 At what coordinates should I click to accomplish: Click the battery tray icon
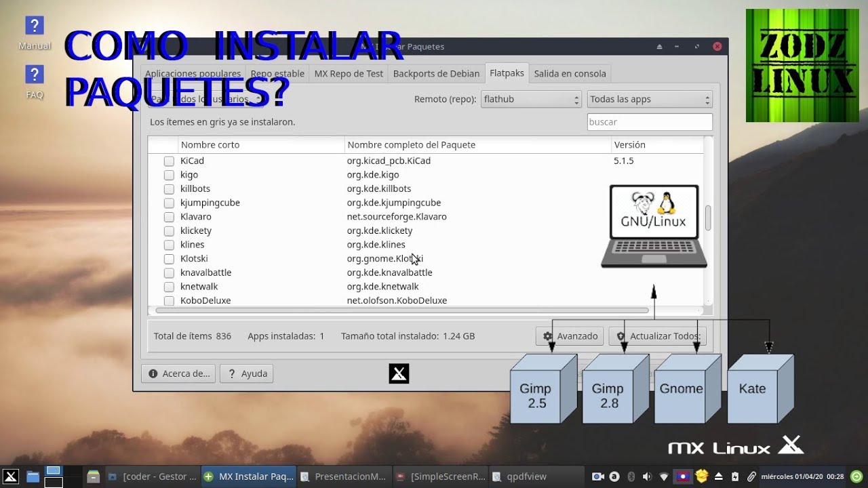[735, 476]
